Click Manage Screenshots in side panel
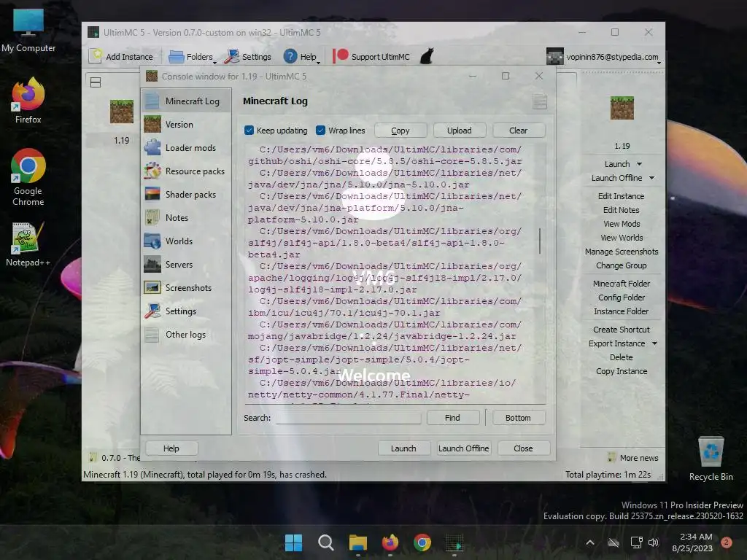This screenshot has width=747, height=560. pyautogui.click(x=622, y=252)
